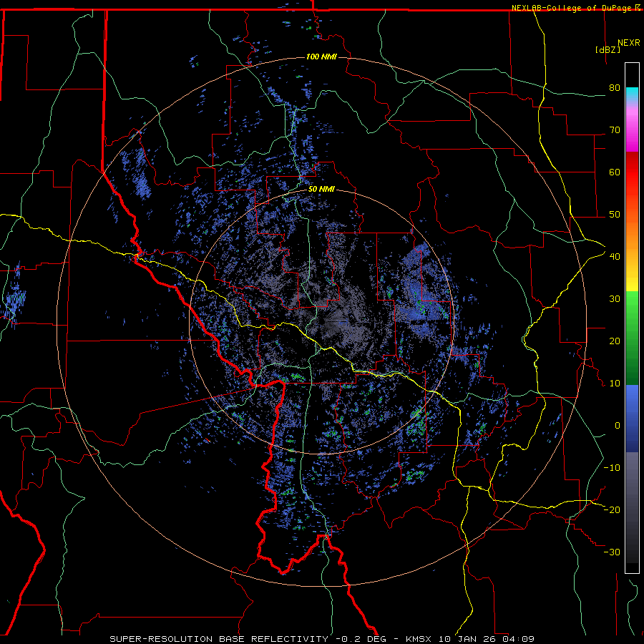The width and height of the screenshot is (644, 644).
Task: Click the 50 dBZ scale value
Action: point(615,215)
